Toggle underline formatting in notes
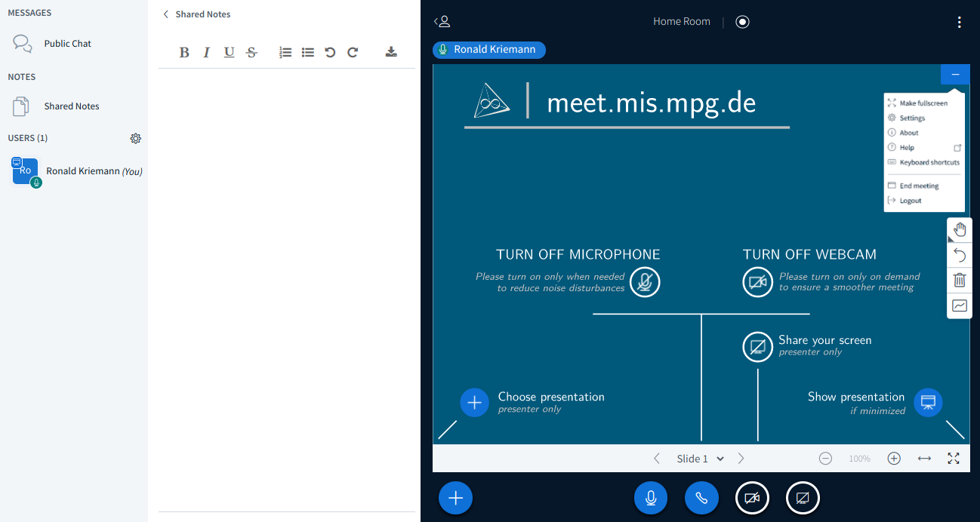The image size is (980, 522). click(x=229, y=52)
